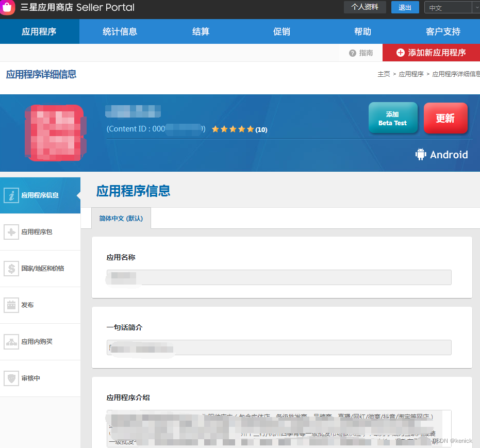The image size is (480, 448).
Task: Select the 简体中文 (默认) language tab
Action: click(121, 218)
